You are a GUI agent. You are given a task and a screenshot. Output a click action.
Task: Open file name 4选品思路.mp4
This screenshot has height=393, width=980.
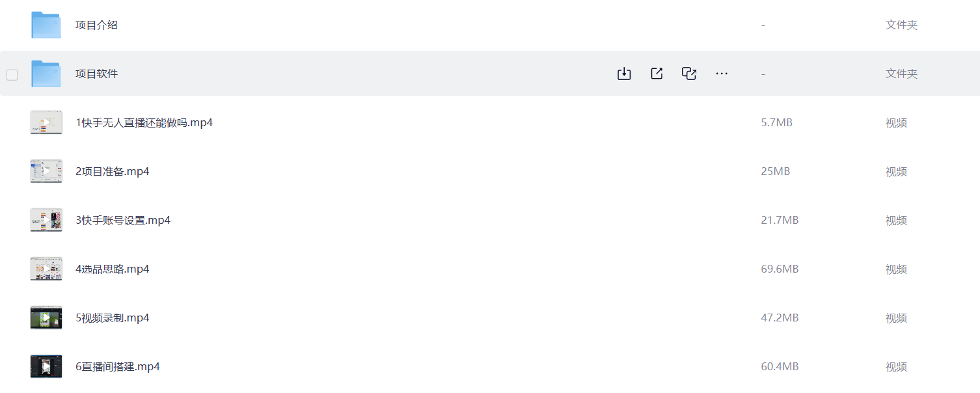coord(112,269)
